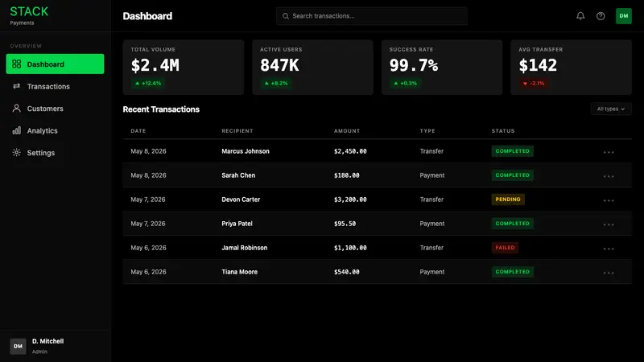Select the Success Rate 99.7% card
The image size is (644, 362).
coord(442,68)
